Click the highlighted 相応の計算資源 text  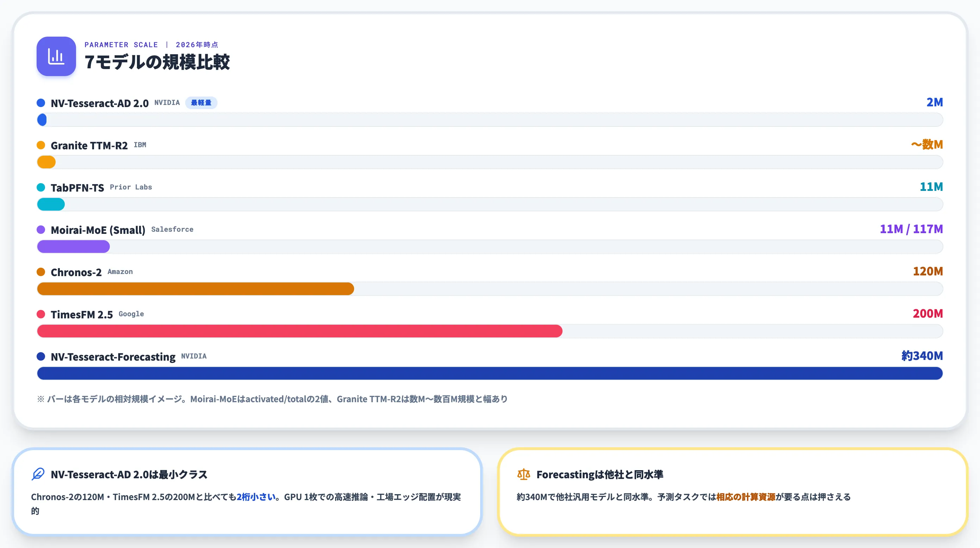pyautogui.click(x=746, y=497)
